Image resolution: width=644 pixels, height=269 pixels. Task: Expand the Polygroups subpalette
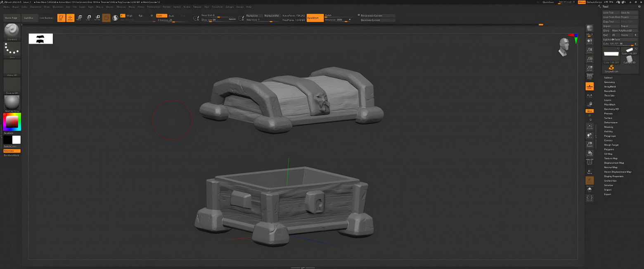611,136
